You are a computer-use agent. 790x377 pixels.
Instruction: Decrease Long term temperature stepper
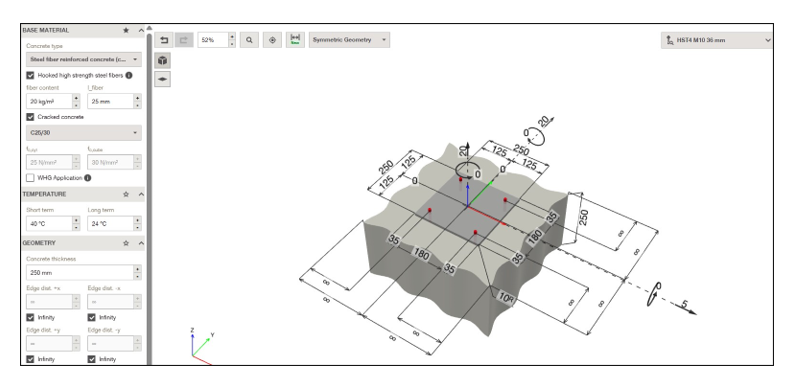coord(138,227)
